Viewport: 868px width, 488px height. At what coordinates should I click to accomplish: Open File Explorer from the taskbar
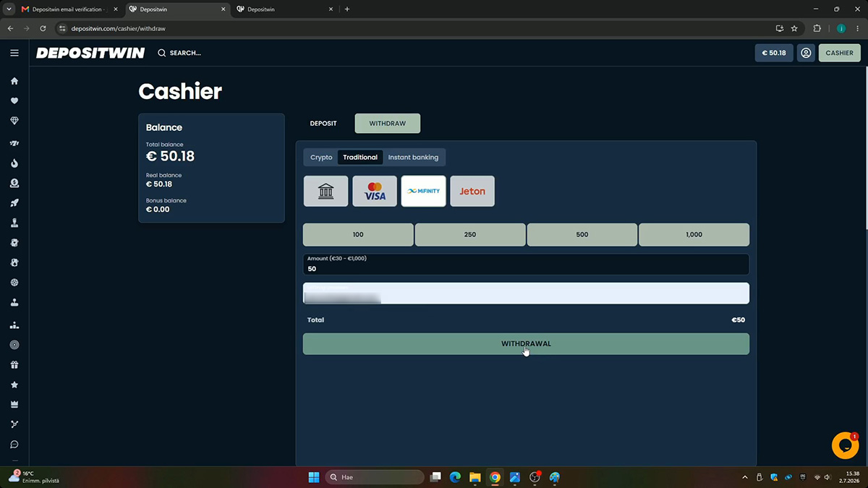pyautogui.click(x=475, y=477)
